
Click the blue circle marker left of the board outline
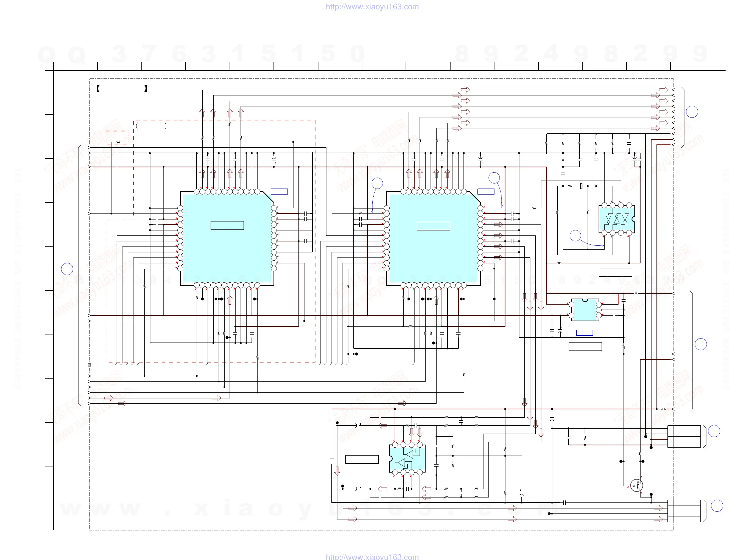[67, 269]
